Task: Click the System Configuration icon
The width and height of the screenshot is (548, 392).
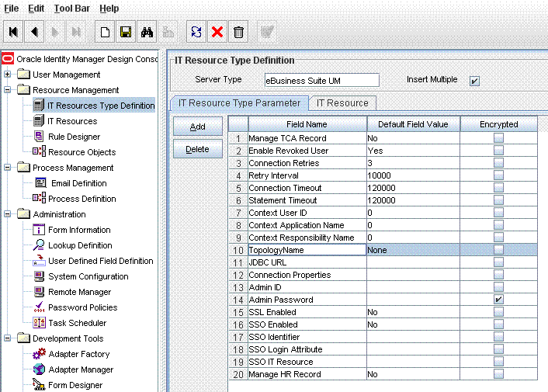Action: pyautogui.click(x=39, y=276)
